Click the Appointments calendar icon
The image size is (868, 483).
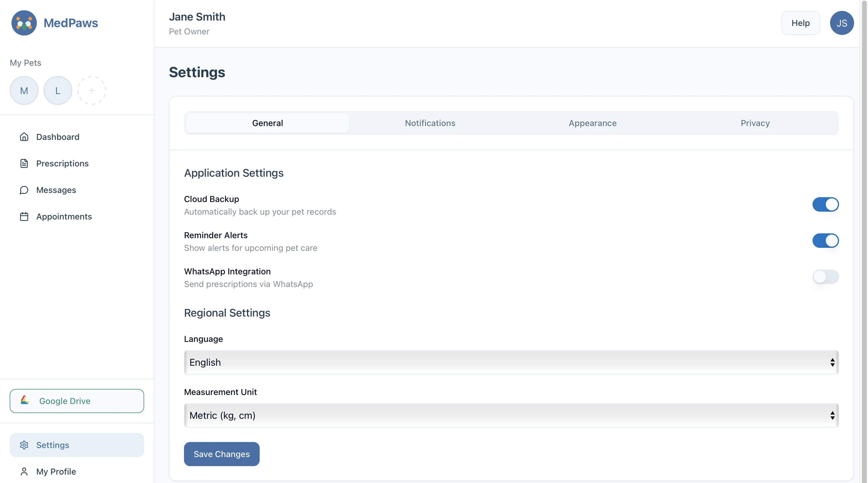coord(24,216)
